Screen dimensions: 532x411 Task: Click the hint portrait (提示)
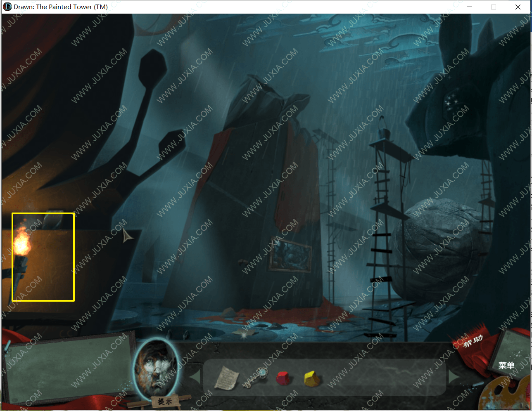[x=156, y=369]
